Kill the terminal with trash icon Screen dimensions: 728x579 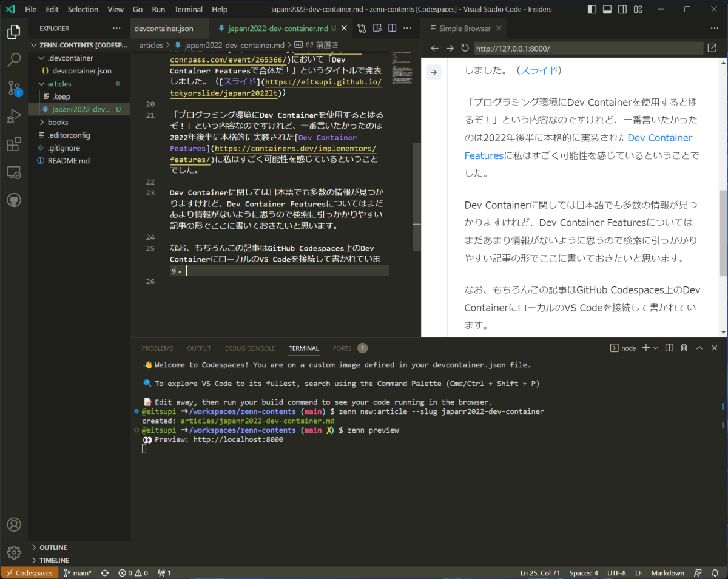[x=684, y=348]
